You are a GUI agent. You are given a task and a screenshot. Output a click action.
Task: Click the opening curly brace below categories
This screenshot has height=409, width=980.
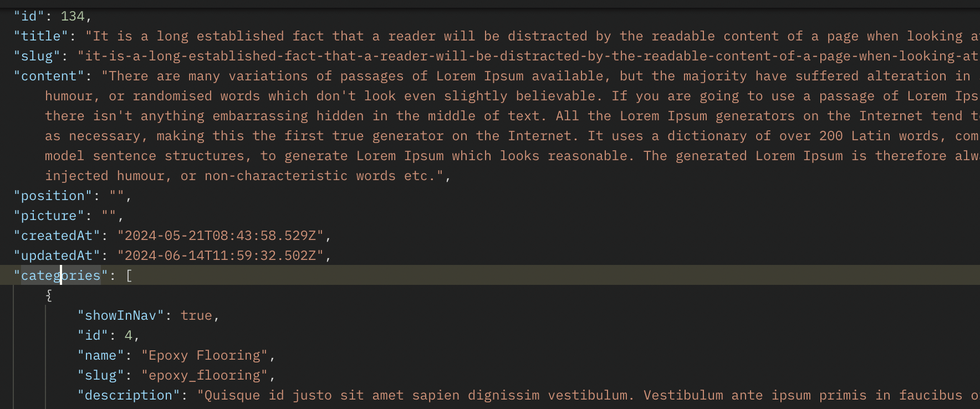[x=49, y=295]
